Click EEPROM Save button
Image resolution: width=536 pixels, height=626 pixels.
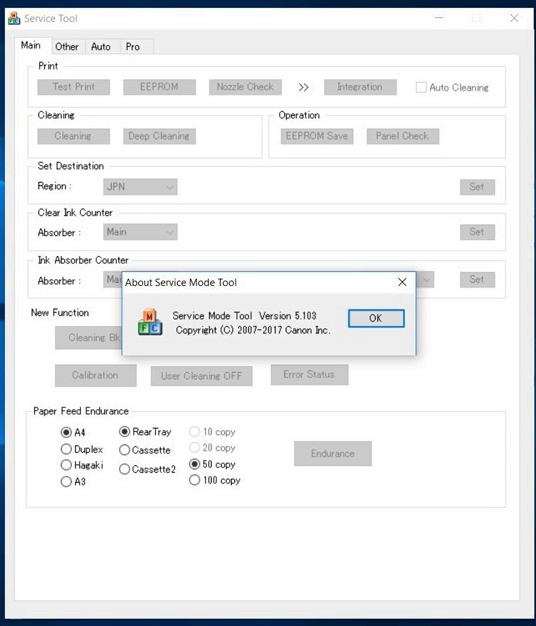point(317,136)
